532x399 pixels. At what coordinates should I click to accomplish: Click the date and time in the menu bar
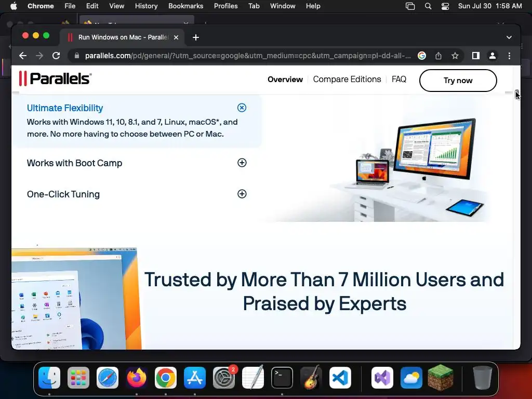pos(490,6)
